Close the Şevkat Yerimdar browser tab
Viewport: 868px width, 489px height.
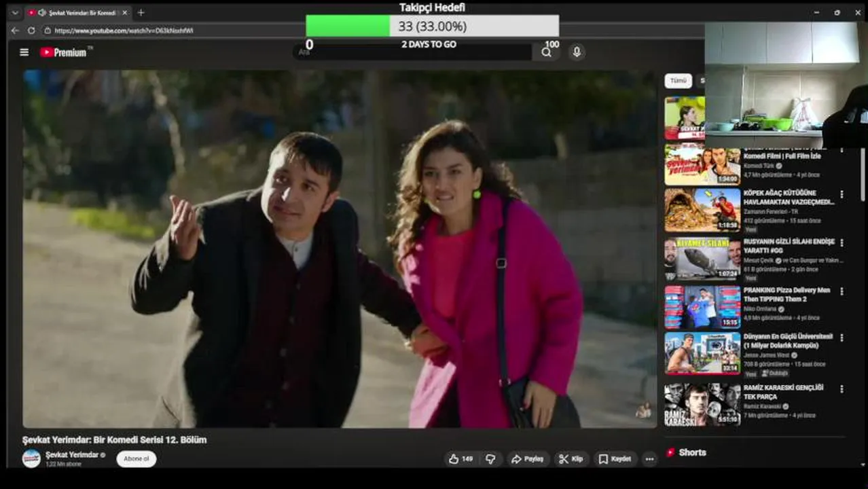pos(124,12)
